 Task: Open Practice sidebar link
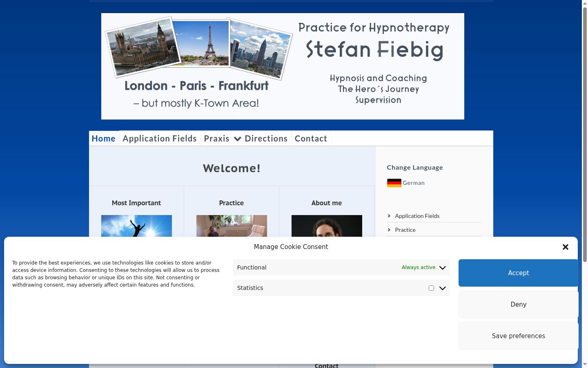pos(405,230)
